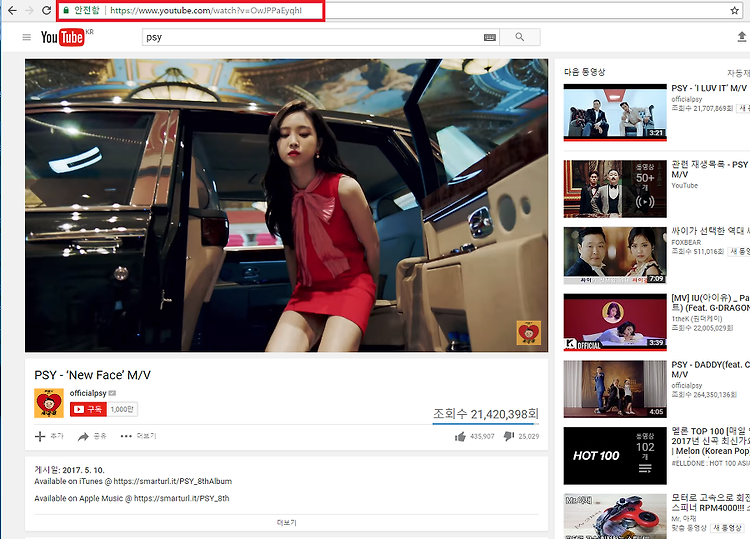Image resolution: width=750 pixels, height=539 pixels.
Task: Open the YouTube hamburger guide menu
Action: [27, 37]
